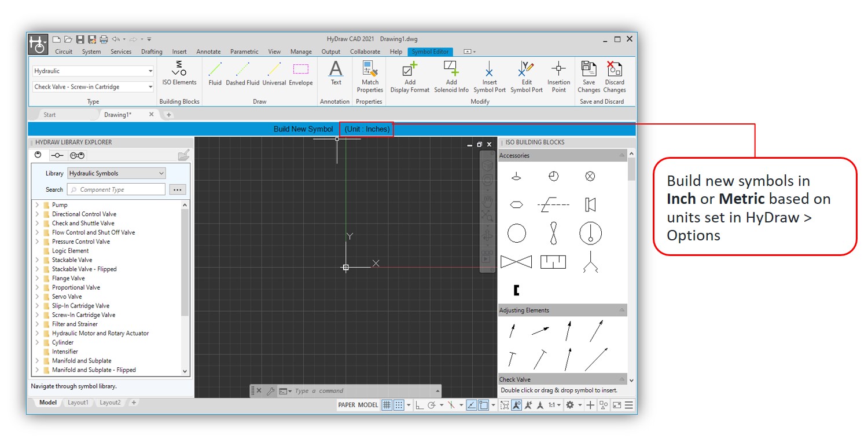The height and width of the screenshot is (446, 868).
Task: Open the Annotate ribbon tab
Action: pos(208,52)
